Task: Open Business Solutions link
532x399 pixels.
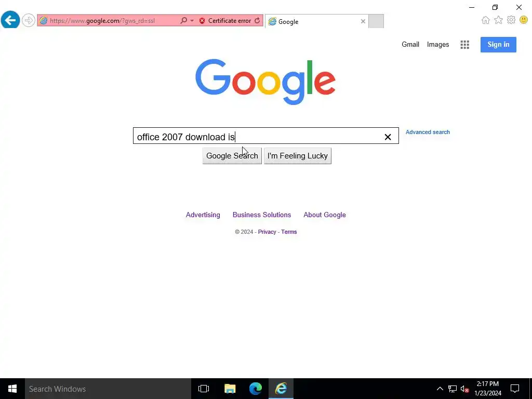Action: coord(262,215)
